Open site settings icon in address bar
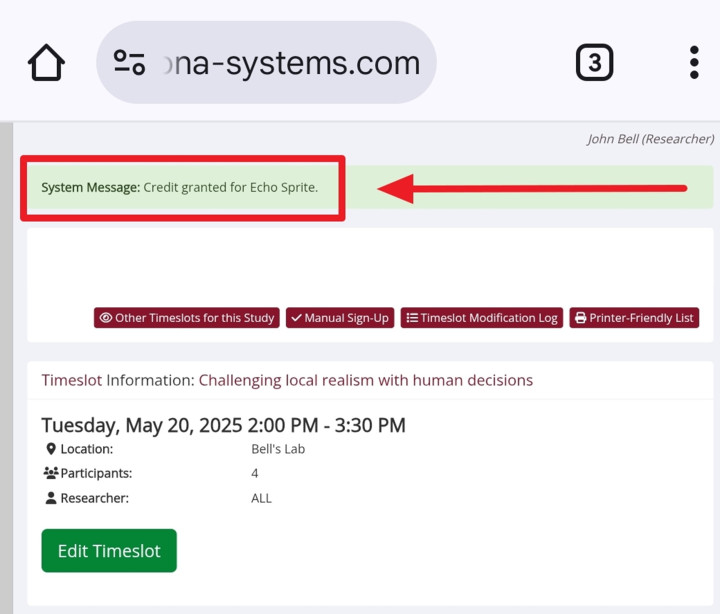 coord(129,62)
